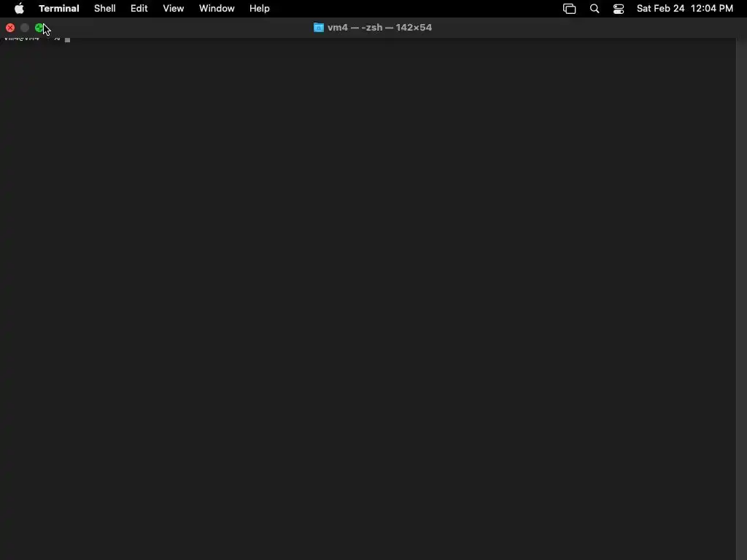Click window title vm4 — -zsh — 142×54
The height and width of the screenshot is (560, 747).
(379, 28)
